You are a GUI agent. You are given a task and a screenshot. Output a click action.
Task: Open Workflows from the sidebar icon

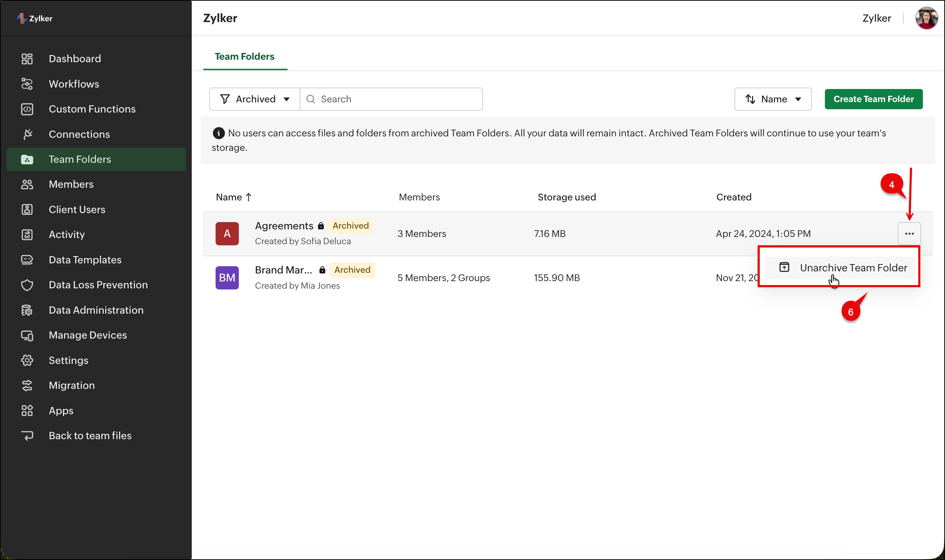click(x=27, y=84)
